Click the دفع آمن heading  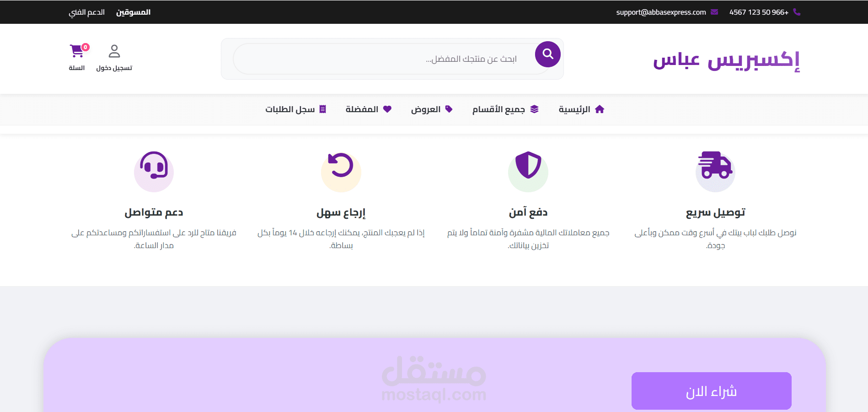[528, 212]
